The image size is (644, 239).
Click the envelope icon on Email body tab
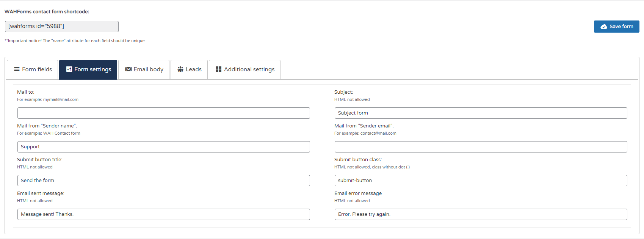coord(128,69)
